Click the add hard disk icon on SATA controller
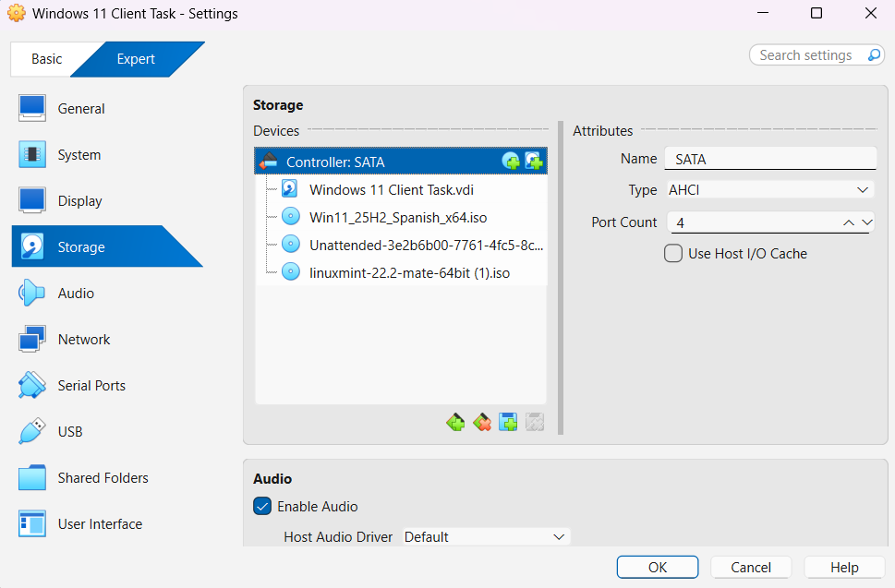 pyautogui.click(x=534, y=162)
